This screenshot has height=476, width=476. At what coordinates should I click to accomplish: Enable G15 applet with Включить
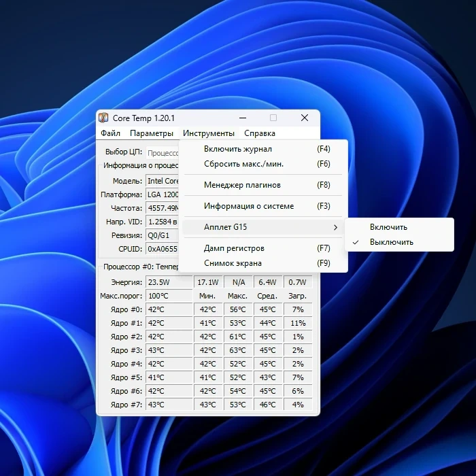click(399, 227)
